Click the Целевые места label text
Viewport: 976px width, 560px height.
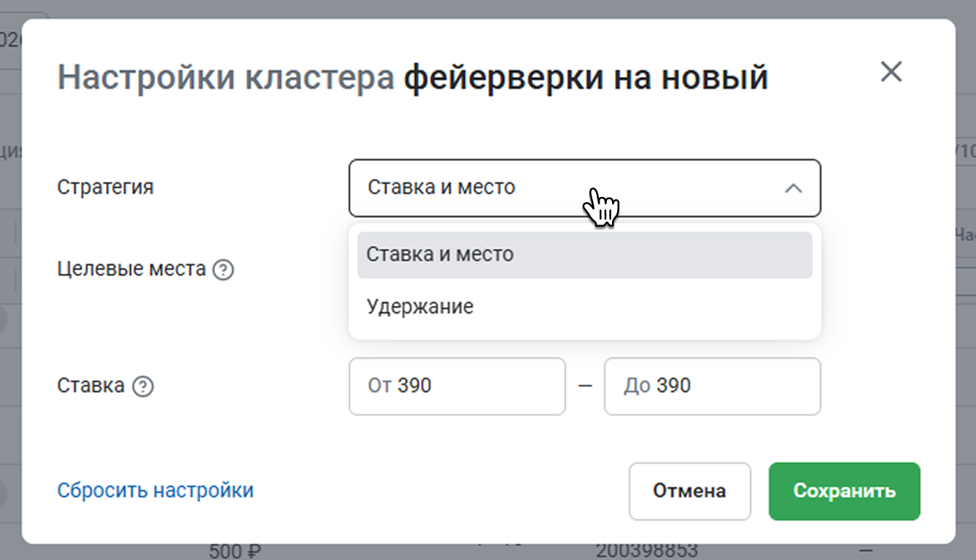131,269
